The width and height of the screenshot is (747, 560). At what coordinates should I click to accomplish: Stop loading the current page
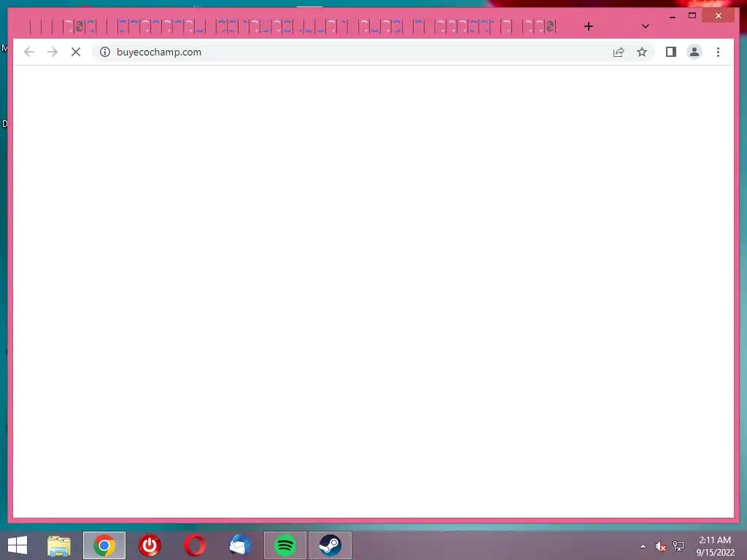click(76, 52)
